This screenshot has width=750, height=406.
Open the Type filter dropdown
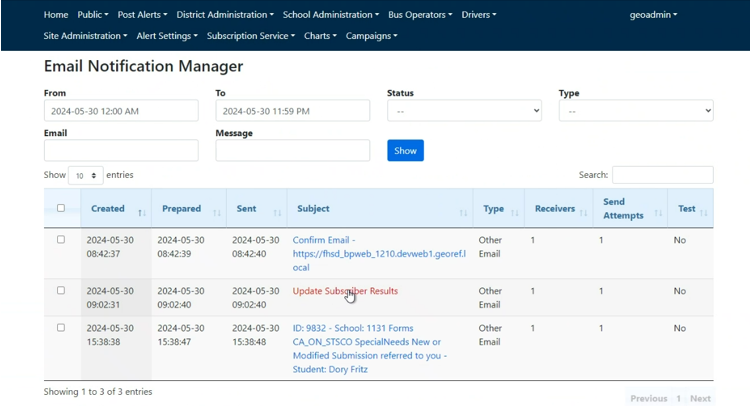click(636, 111)
